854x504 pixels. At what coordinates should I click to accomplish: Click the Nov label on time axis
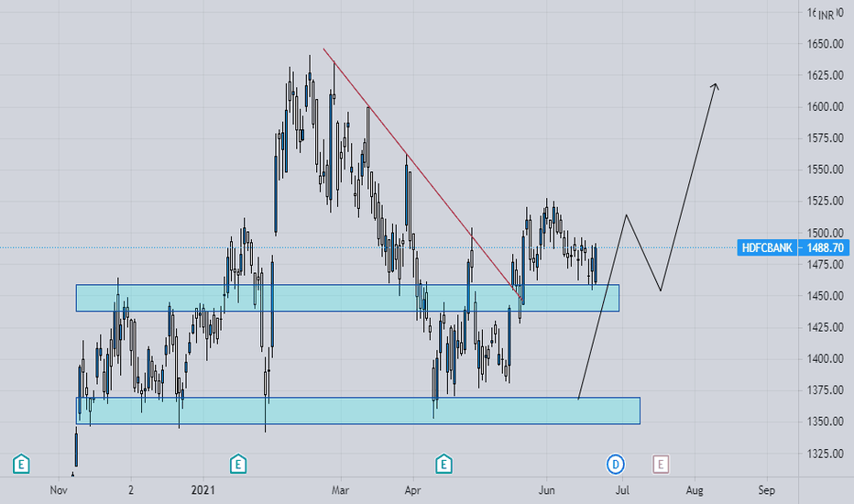pos(59,490)
